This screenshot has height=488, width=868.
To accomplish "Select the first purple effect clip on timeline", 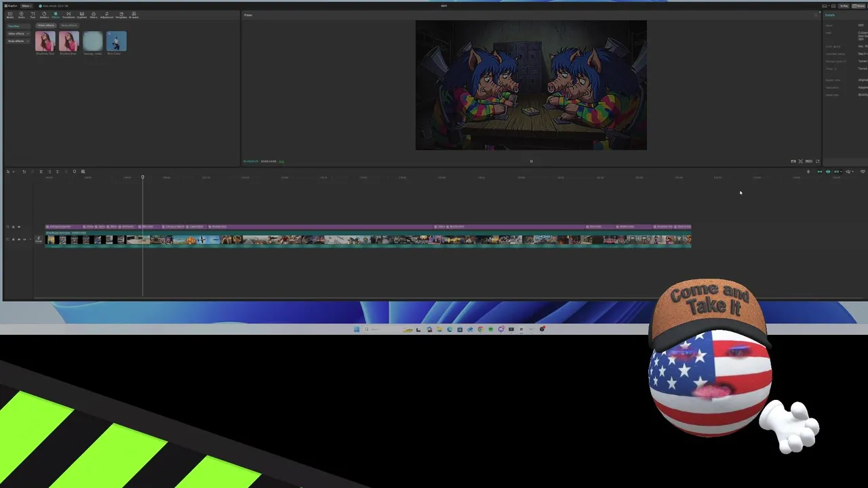I will pyautogui.click(x=63, y=226).
